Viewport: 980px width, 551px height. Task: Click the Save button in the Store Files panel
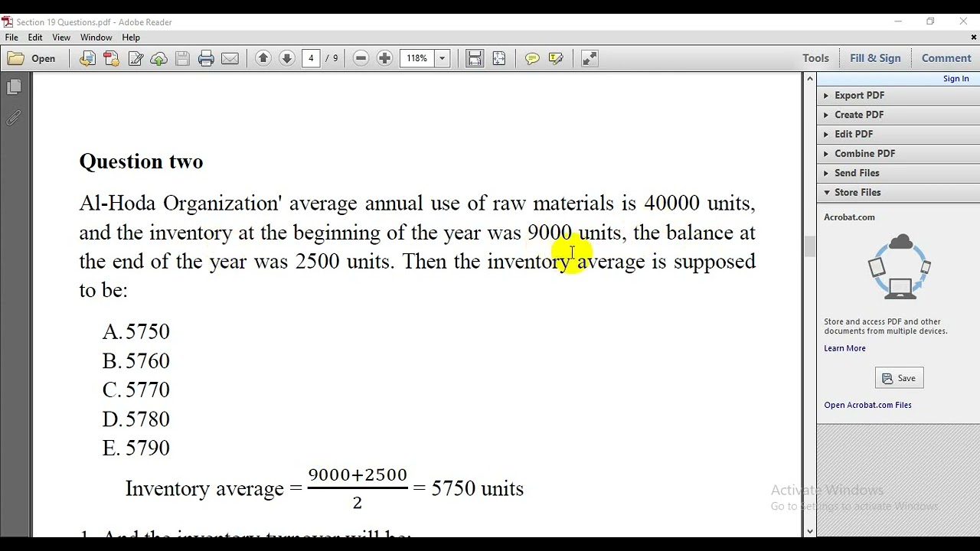coord(899,378)
